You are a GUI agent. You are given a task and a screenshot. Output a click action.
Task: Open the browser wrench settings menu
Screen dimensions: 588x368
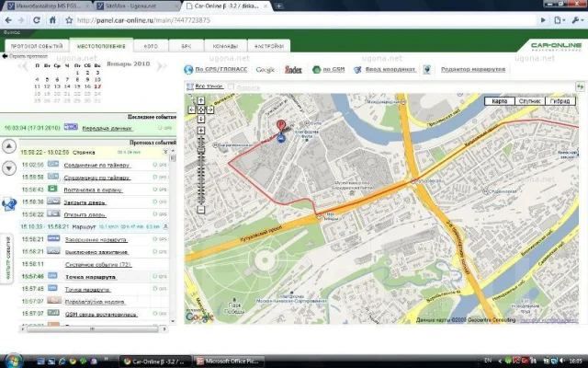click(x=578, y=20)
